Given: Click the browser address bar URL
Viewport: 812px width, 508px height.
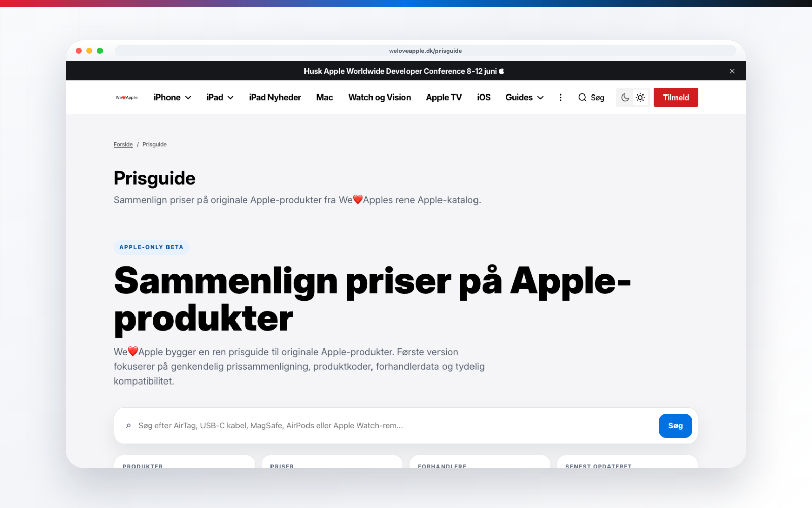Looking at the screenshot, I should (x=425, y=51).
